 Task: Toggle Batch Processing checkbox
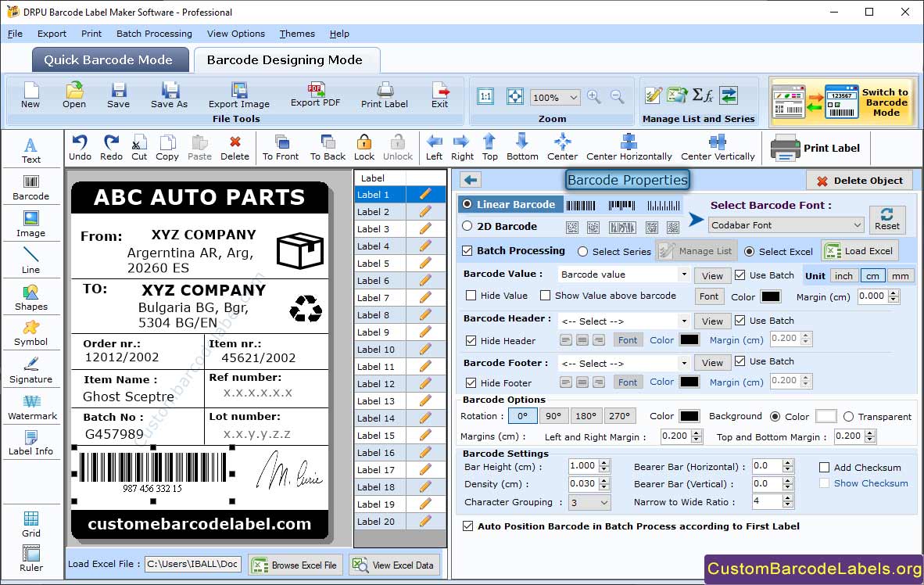click(x=467, y=250)
